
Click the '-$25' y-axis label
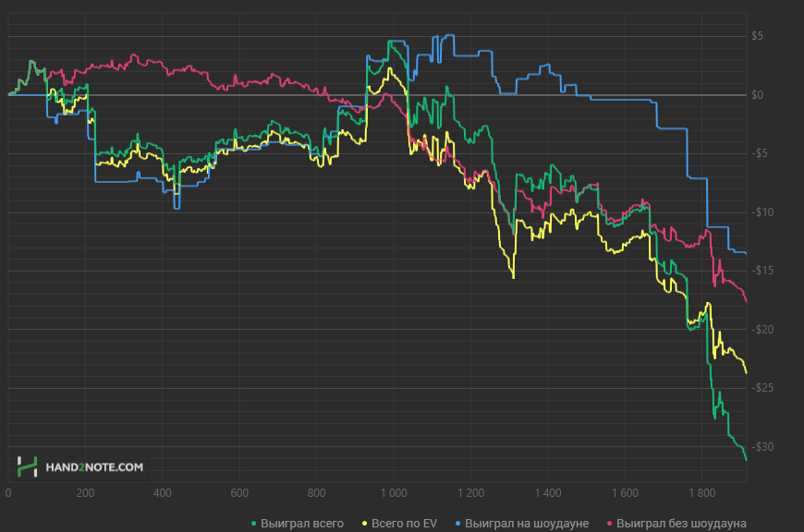(762, 388)
